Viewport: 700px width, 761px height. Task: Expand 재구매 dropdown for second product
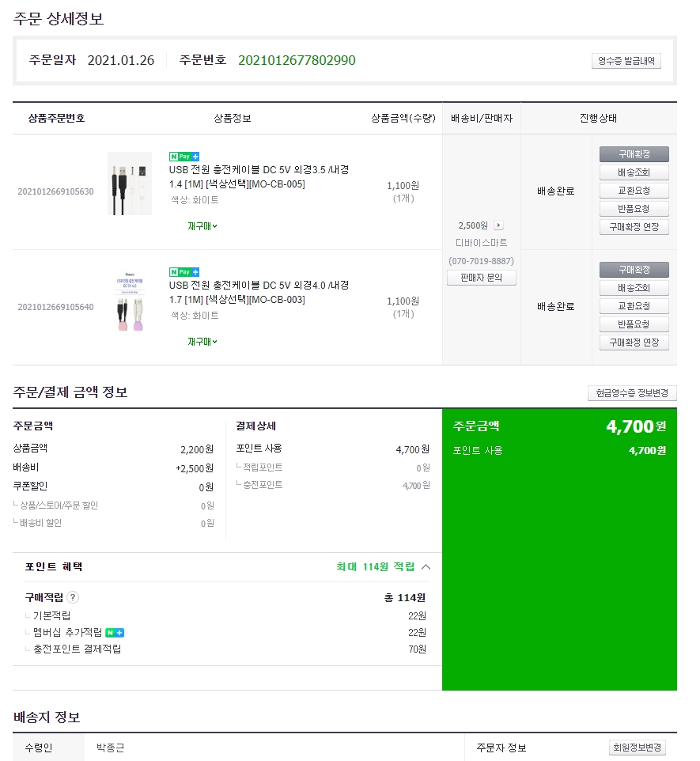[x=202, y=342]
